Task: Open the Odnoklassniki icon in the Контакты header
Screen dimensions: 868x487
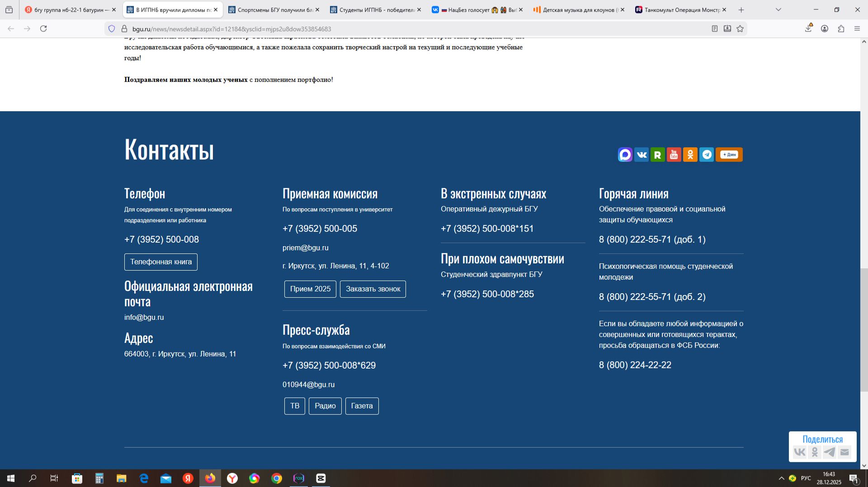Action: coord(690,155)
